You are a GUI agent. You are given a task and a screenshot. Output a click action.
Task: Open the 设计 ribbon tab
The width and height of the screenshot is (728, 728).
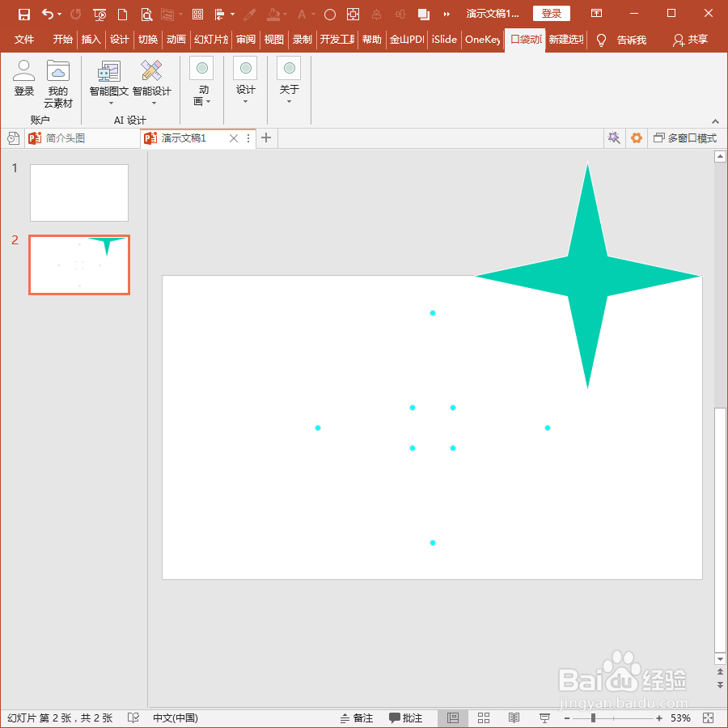(x=120, y=40)
